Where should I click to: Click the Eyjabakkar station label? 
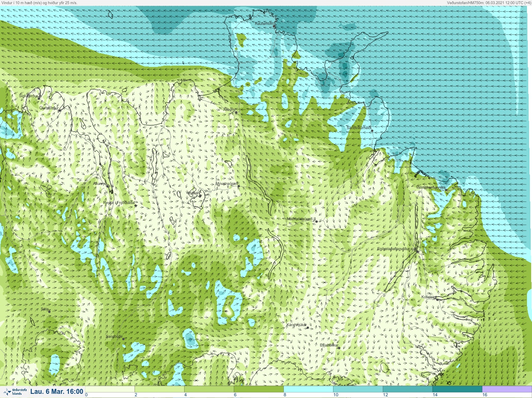pyautogui.click(x=329, y=345)
